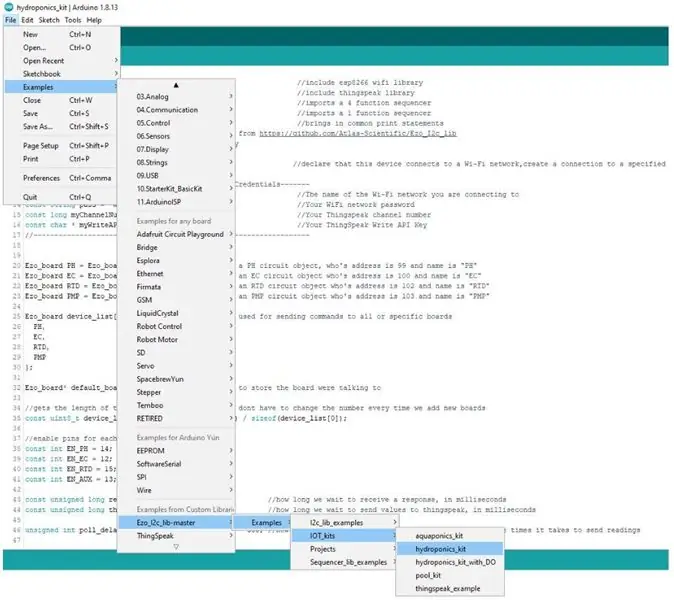Expand the 04.Communication examples
The image size is (674, 600).
coord(177,110)
